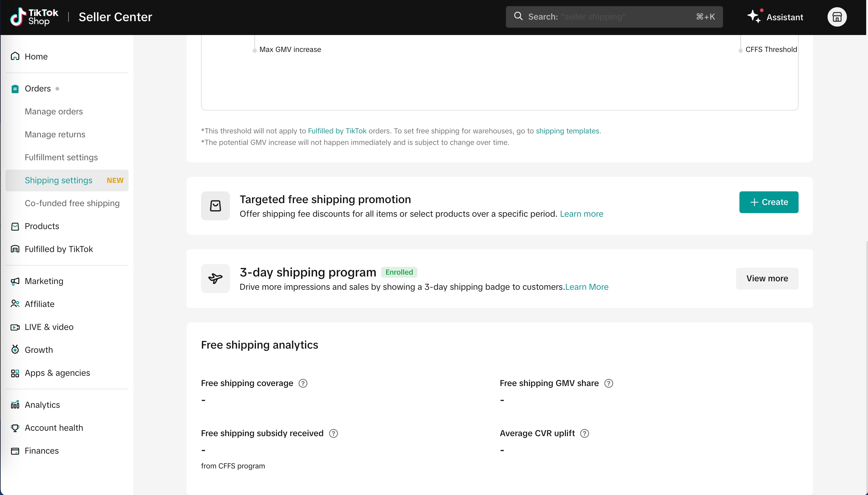Open the shipping templates link
This screenshot has height=495, width=868.
(x=567, y=131)
